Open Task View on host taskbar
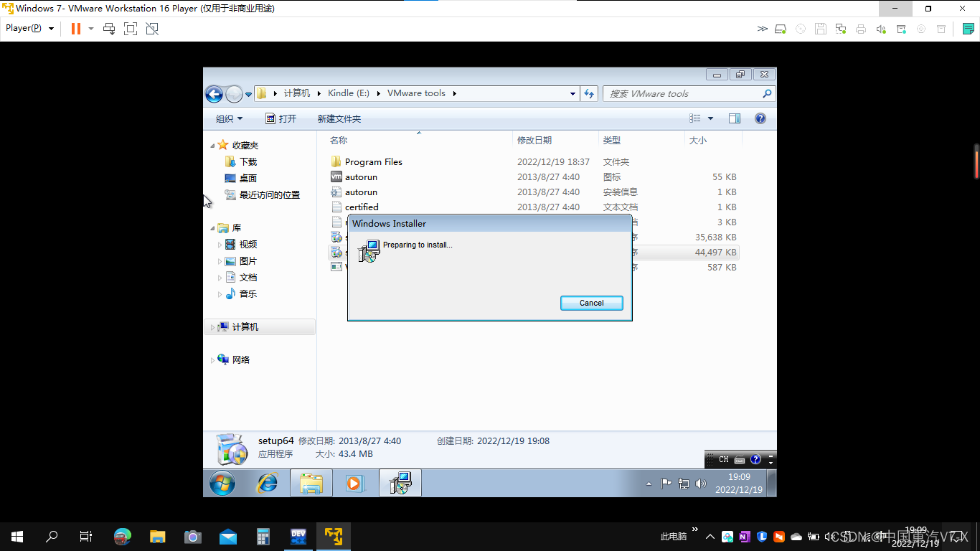The width and height of the screenshot is (980, 551). pos(86,536)
